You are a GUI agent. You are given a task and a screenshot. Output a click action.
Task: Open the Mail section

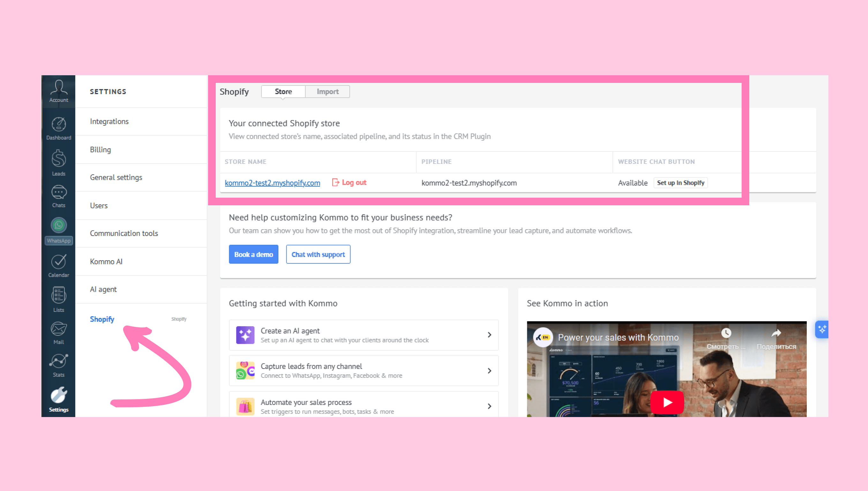[x=59, y=333]
